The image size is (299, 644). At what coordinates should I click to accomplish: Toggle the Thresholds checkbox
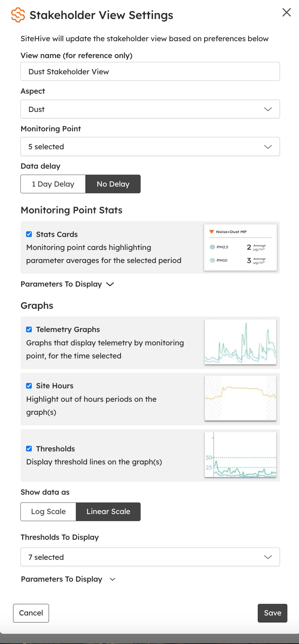29,449
